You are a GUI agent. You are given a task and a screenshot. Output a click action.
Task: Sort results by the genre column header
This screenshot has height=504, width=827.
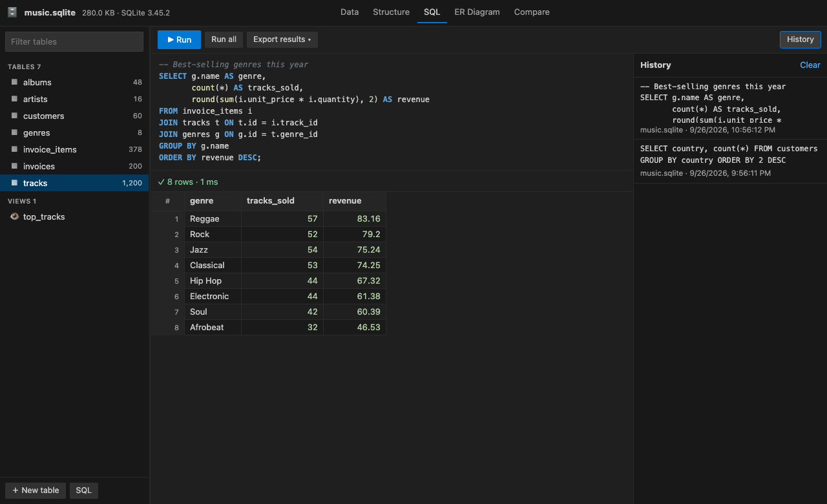tap(213, 201)
